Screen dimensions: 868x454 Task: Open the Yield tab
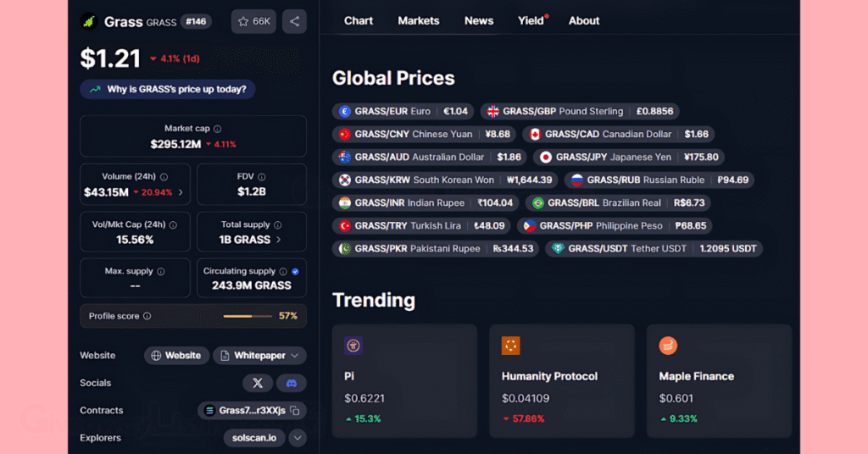tap(531, 21)
